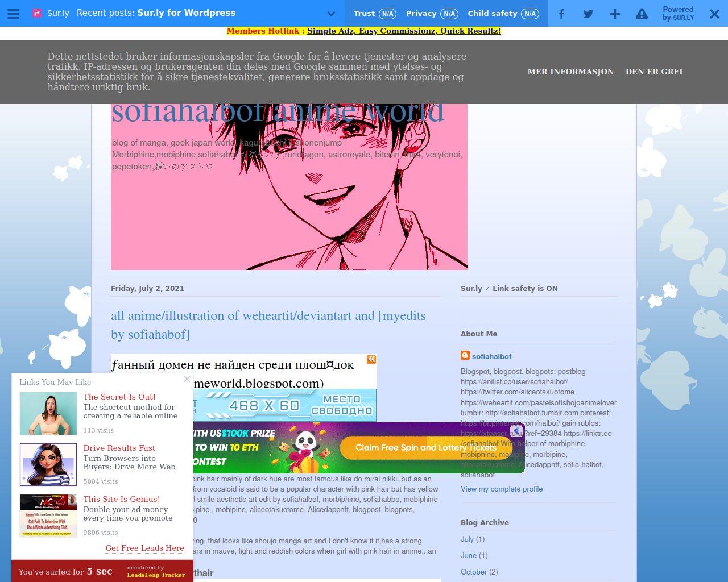Click the About Me heading
The width and height of the screenshot is (728, 582).
(479, 334)
